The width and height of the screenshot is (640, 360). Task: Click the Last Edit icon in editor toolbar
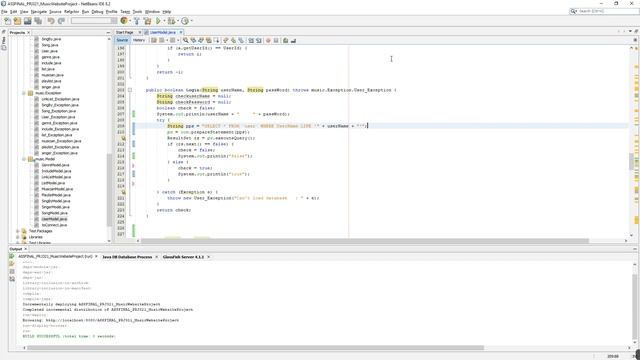154,40
